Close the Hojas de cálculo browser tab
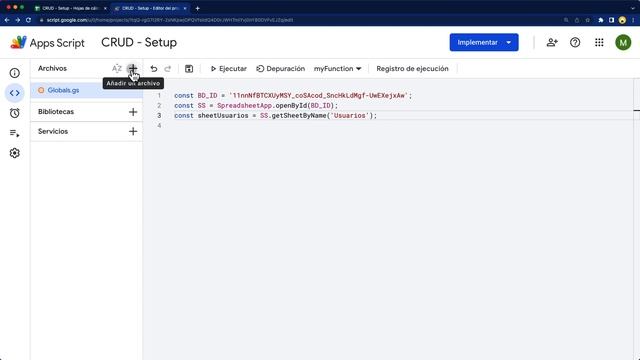640x360 pixels. coord(105,8)
